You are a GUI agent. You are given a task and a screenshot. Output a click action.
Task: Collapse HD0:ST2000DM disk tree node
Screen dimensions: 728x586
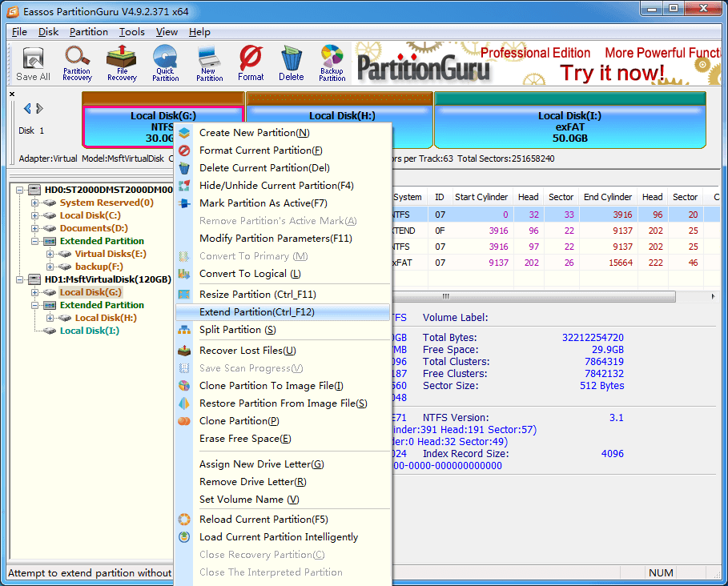pyautogui.click(x=19, y=190)
